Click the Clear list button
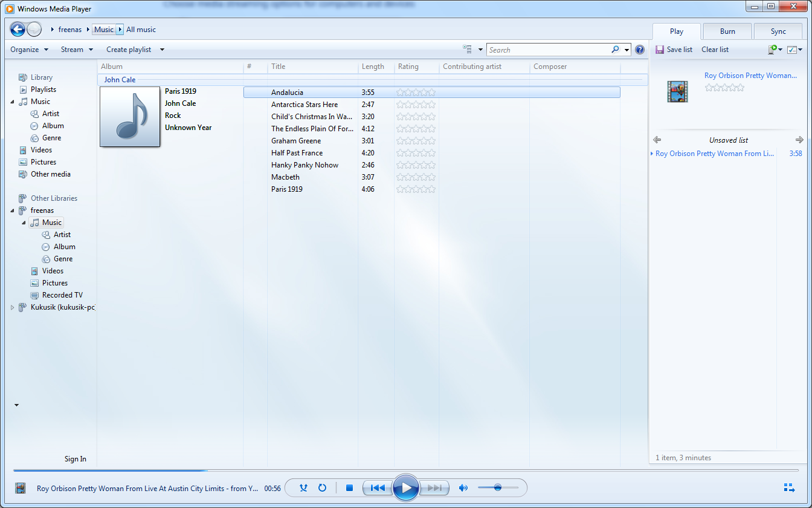Image resolution: width=812 pixels, height=508 pixels. pos(715,50)
